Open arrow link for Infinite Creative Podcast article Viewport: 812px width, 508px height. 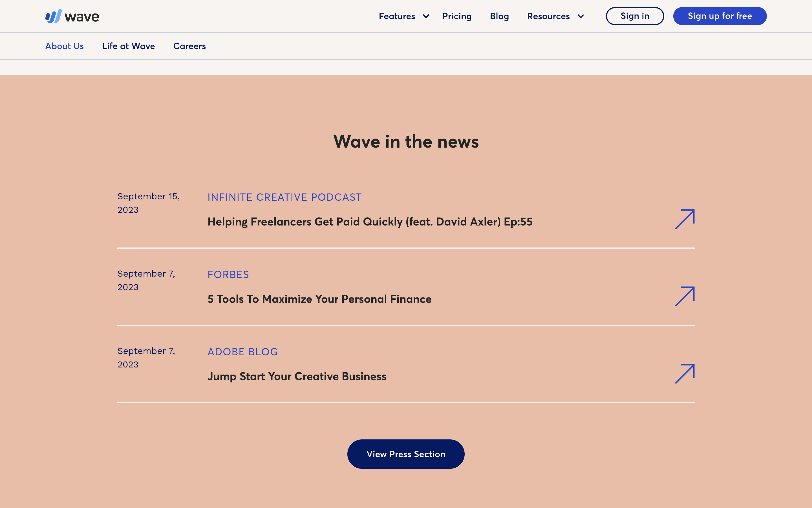point(685,219)
